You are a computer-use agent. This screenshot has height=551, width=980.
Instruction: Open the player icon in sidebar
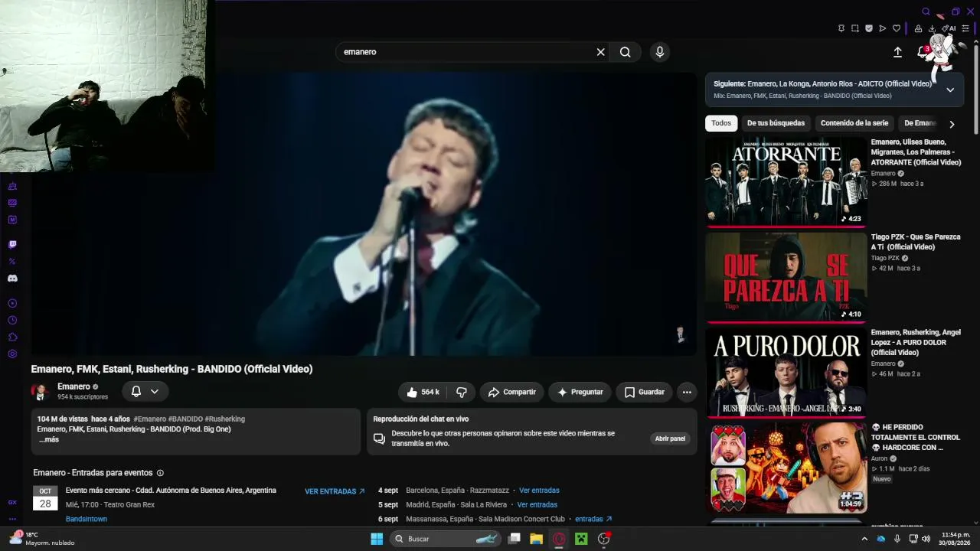12,303
